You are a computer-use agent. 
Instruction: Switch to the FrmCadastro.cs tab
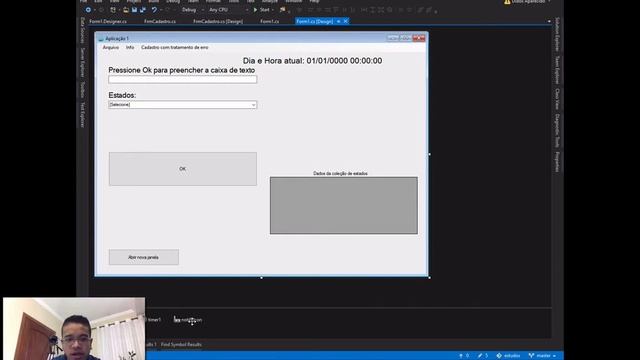click(160, 21)
